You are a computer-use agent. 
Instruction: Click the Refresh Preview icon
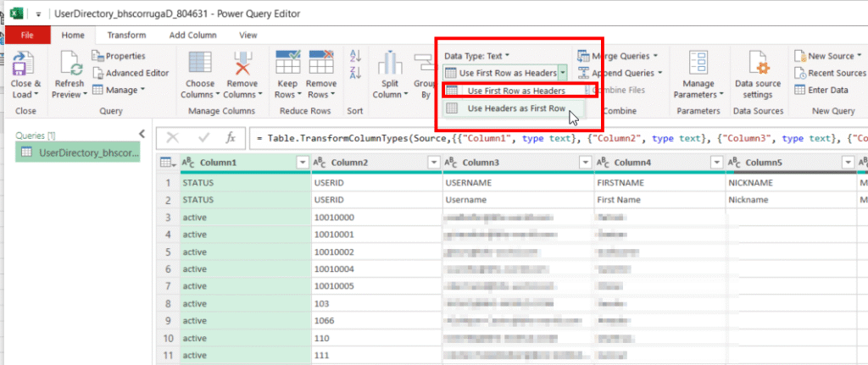(x=69, y=65)
